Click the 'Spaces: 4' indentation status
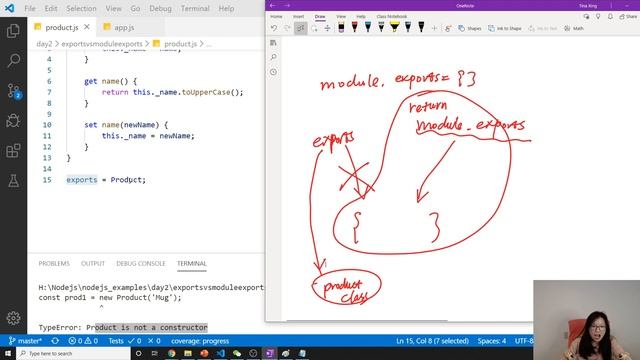640x360 pixels. point(491,341)
